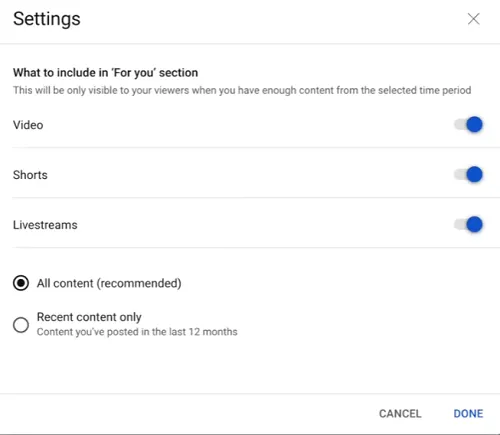Select the All content (recommended) radio button

click(21, 283)
